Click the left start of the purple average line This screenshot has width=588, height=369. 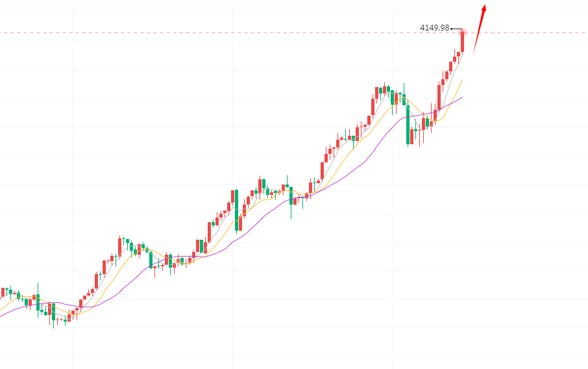pos(2,316)
